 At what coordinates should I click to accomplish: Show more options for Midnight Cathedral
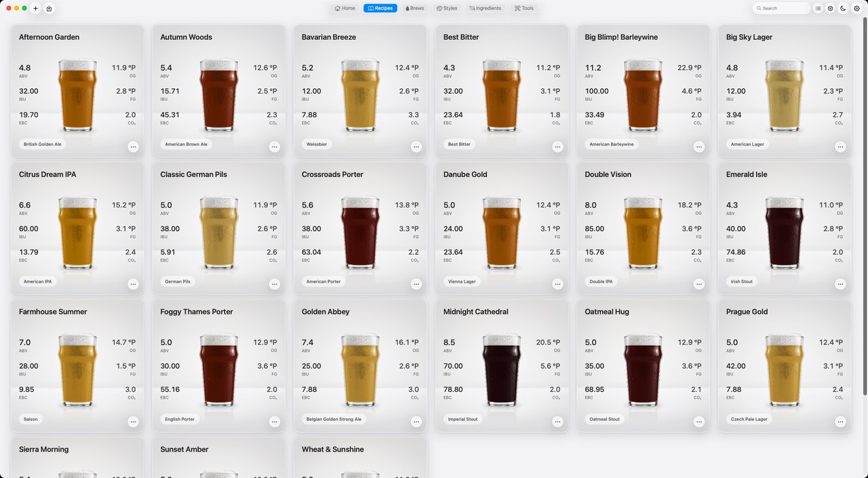pos(557,422)
